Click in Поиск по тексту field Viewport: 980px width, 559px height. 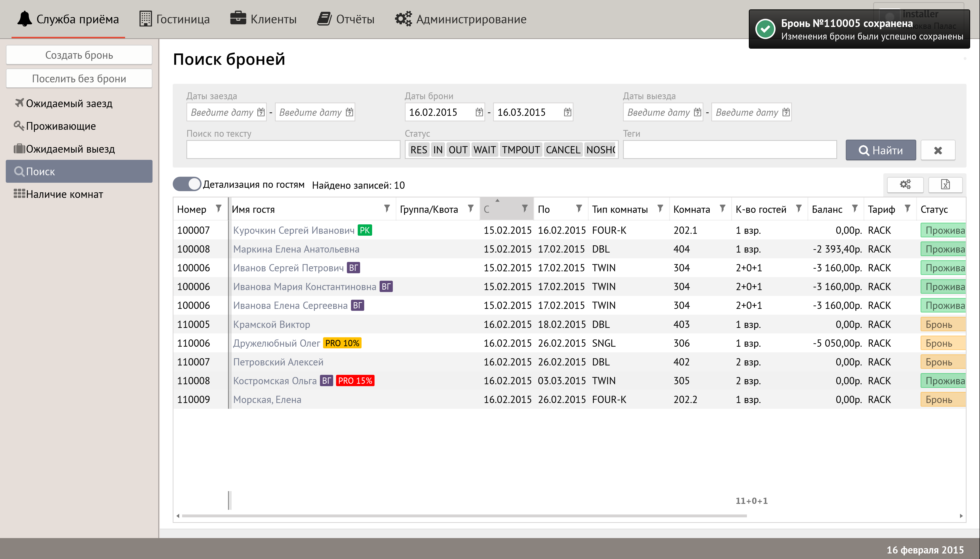click(293, 150)
